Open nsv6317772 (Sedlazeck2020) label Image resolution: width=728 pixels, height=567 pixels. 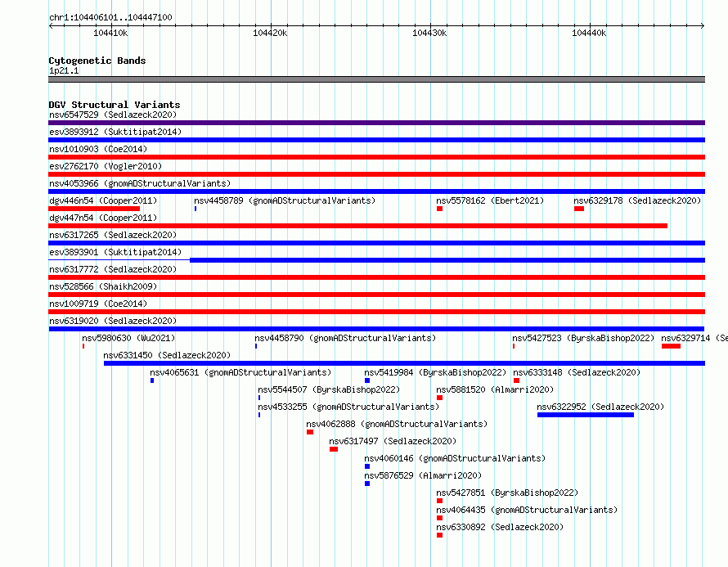point(113,269)
